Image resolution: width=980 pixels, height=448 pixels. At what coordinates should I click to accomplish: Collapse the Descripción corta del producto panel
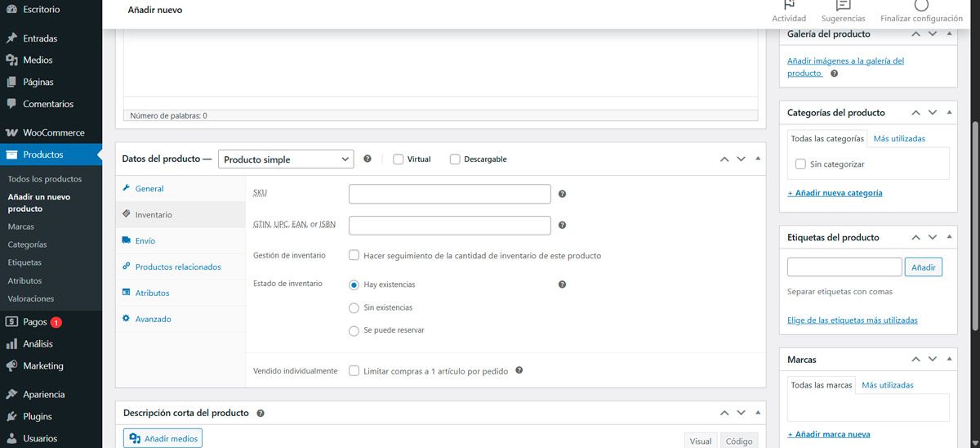coord(758,413)
